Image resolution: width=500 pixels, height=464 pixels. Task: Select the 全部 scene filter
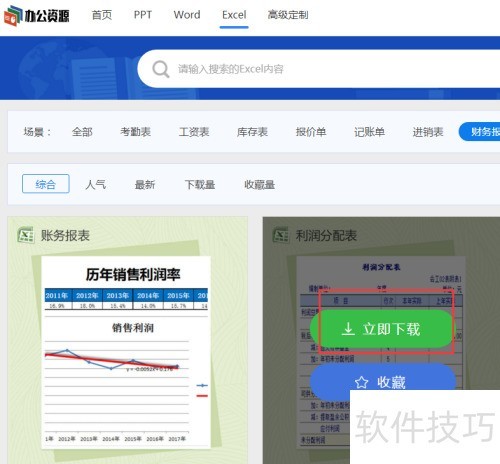[x=82, y=132]
